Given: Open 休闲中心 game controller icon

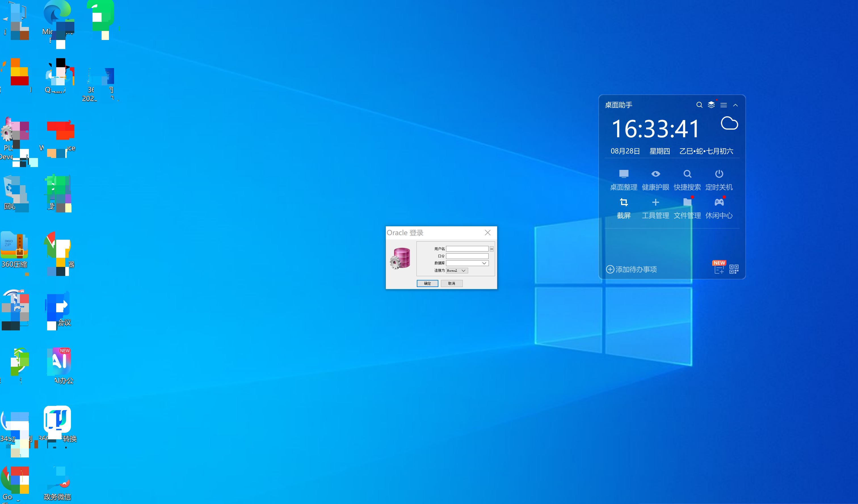Looking at the screenshot, I should (719, 208).
